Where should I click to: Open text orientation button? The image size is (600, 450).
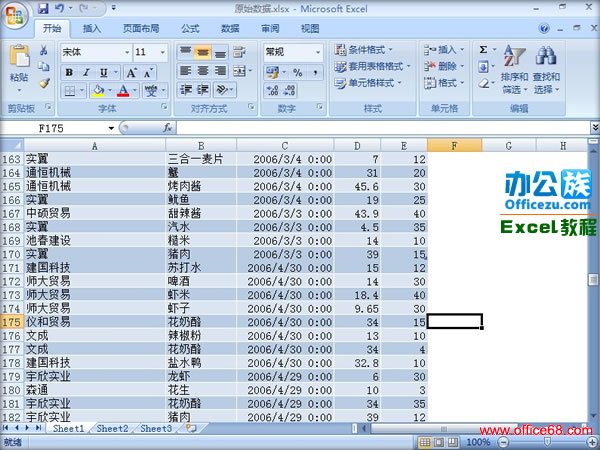click(224, 90)
